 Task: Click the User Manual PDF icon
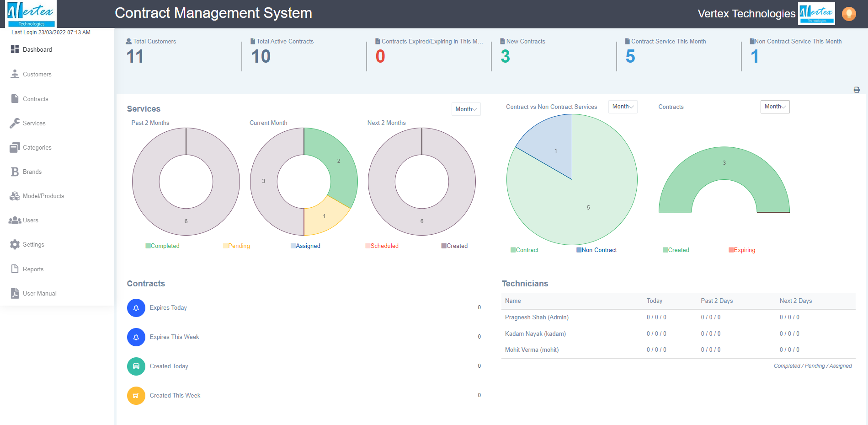15,293
